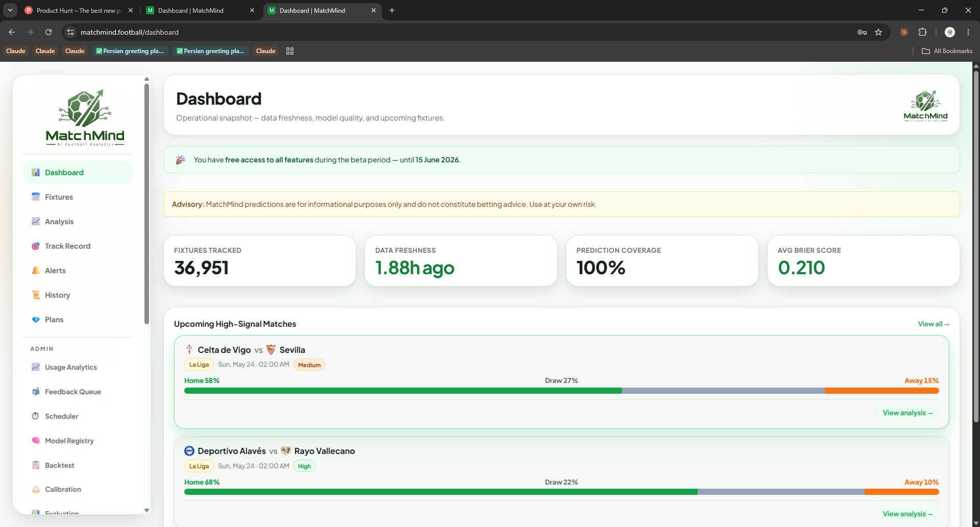Click the Deportivo Alavés crest
This screenshot has height=527, width=980.
[x=189, y=451]
